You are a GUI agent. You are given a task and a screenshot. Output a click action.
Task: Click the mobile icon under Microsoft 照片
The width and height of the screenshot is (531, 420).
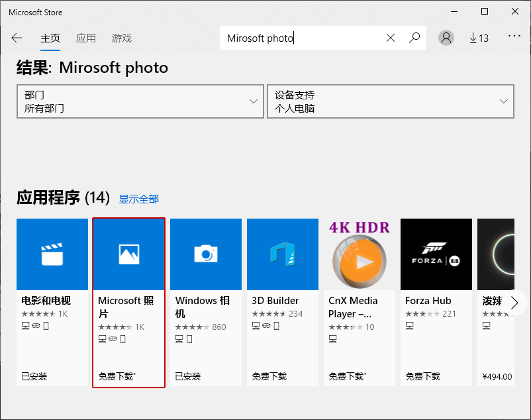point(123,339)
